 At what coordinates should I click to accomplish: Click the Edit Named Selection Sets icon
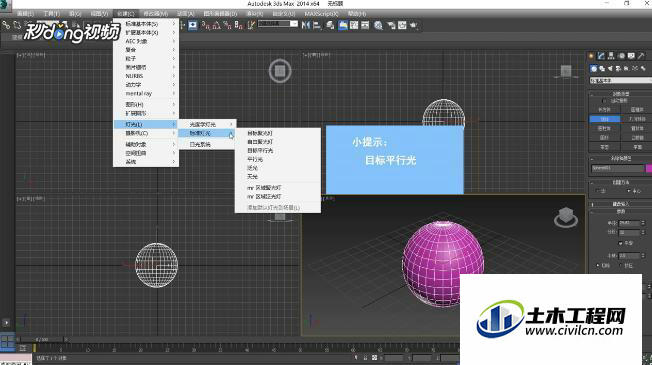(251, 25)
